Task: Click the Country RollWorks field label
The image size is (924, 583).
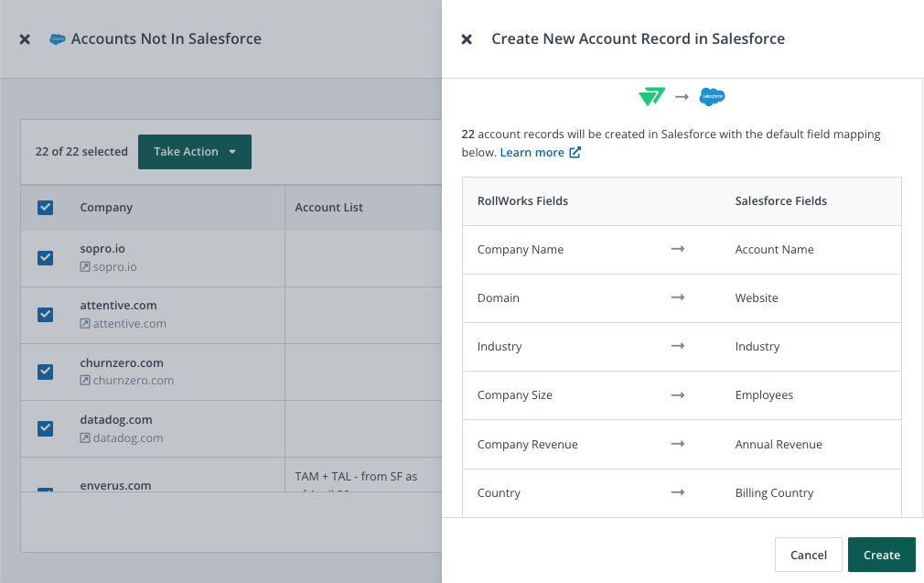Action: point(499,492)
